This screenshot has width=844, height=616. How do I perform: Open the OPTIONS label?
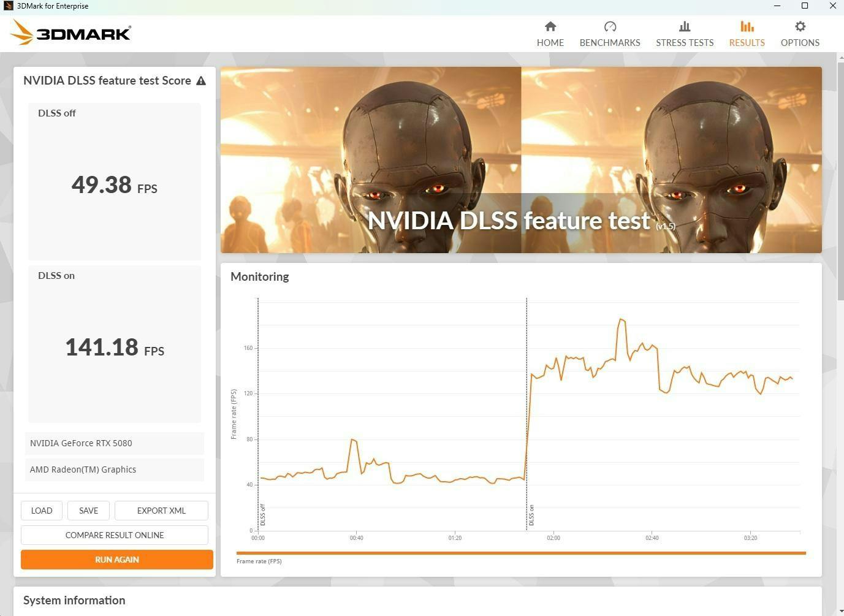pos(800,43)
